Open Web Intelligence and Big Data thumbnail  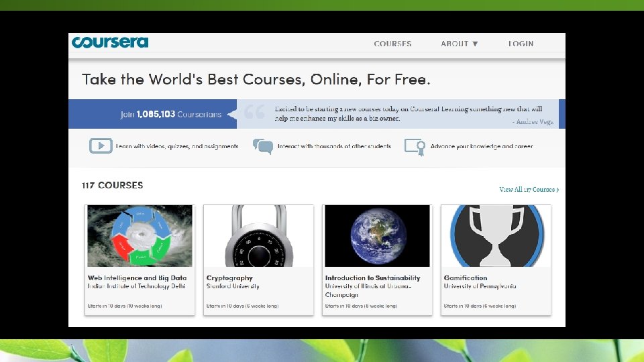[140, 236]
